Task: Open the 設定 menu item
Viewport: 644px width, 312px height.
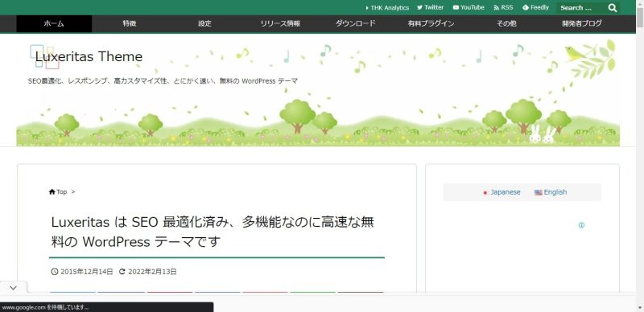Action: (205, 24)
